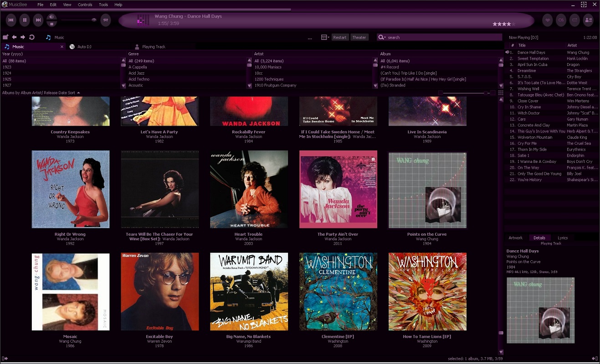This screenshot has height=364, width=600.
Task: Click the volume slider handle
Action: (x=94, y=20)
